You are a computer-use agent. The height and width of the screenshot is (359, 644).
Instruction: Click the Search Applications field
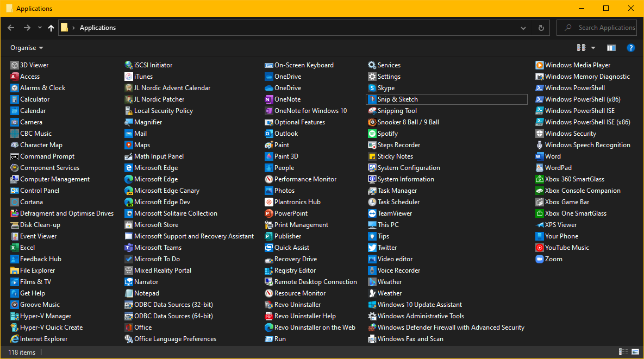pyautogui.click(x=596, y=28)
